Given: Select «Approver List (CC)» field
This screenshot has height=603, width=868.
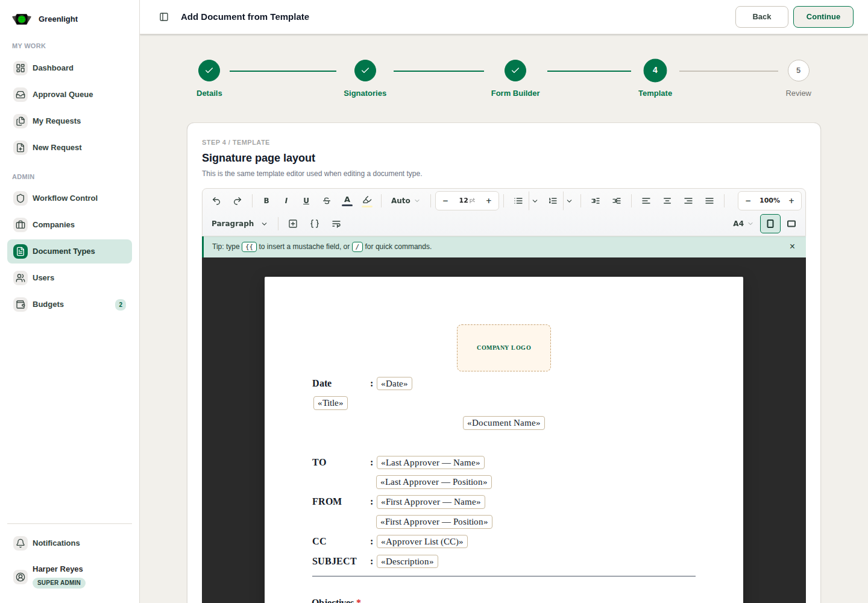Looking at the screenshot, I should tap(422, 541).
